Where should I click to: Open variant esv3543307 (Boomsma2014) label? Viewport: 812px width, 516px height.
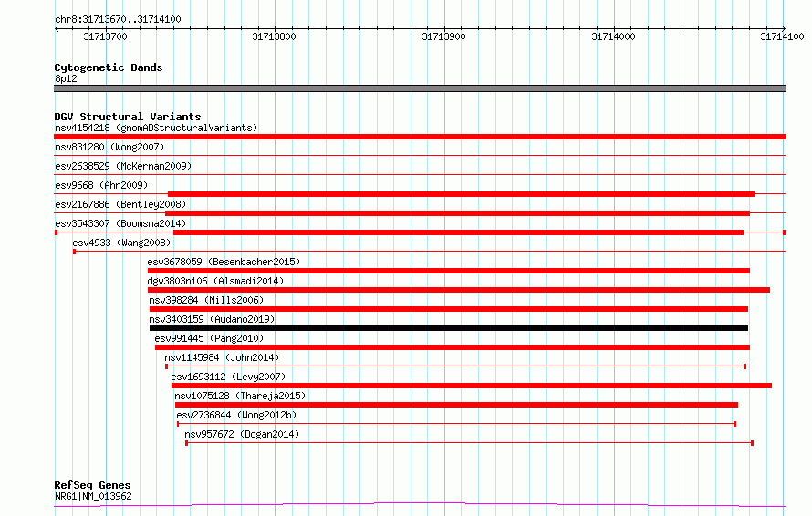click(120, 223)
